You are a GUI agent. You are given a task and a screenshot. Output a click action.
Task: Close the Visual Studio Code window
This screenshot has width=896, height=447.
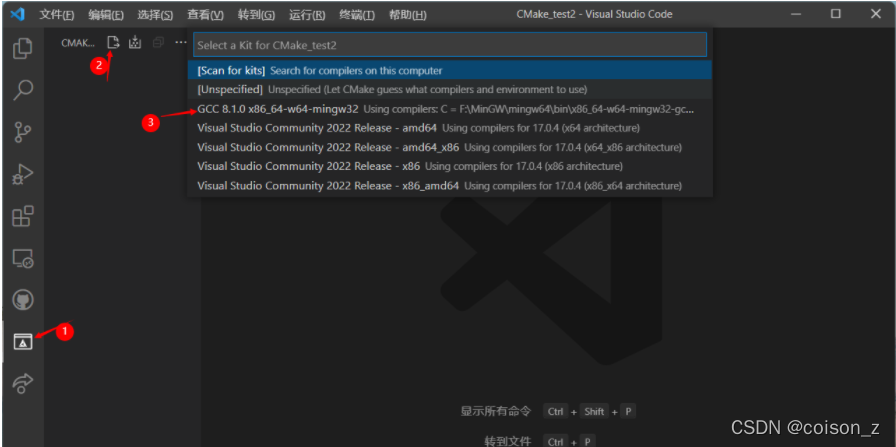[x=875, y=14]
